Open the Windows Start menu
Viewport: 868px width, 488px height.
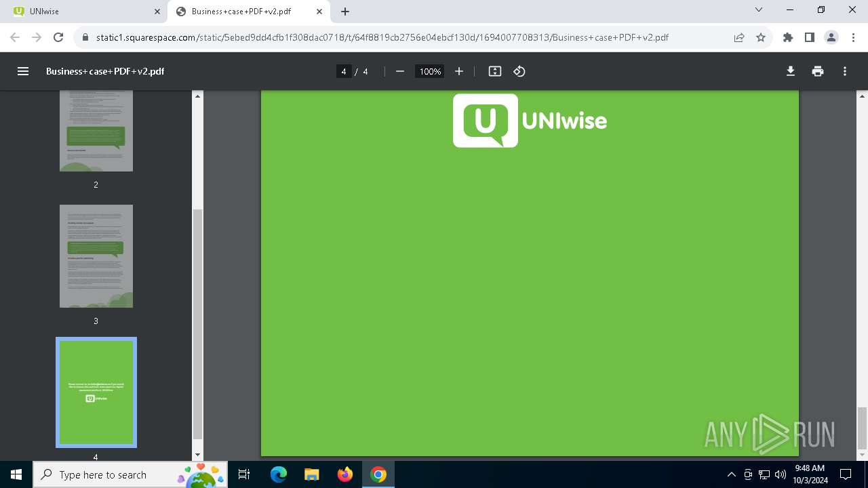[16, 474]
